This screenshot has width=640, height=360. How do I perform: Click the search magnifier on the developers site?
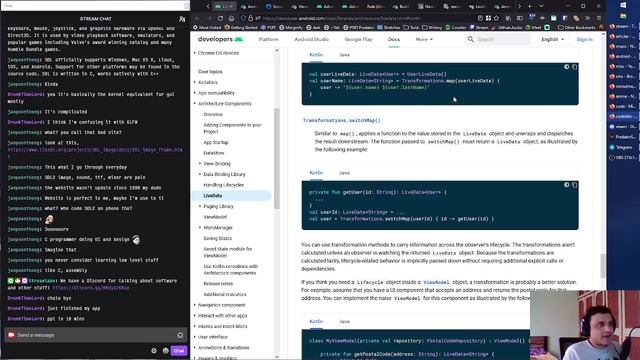471,39
